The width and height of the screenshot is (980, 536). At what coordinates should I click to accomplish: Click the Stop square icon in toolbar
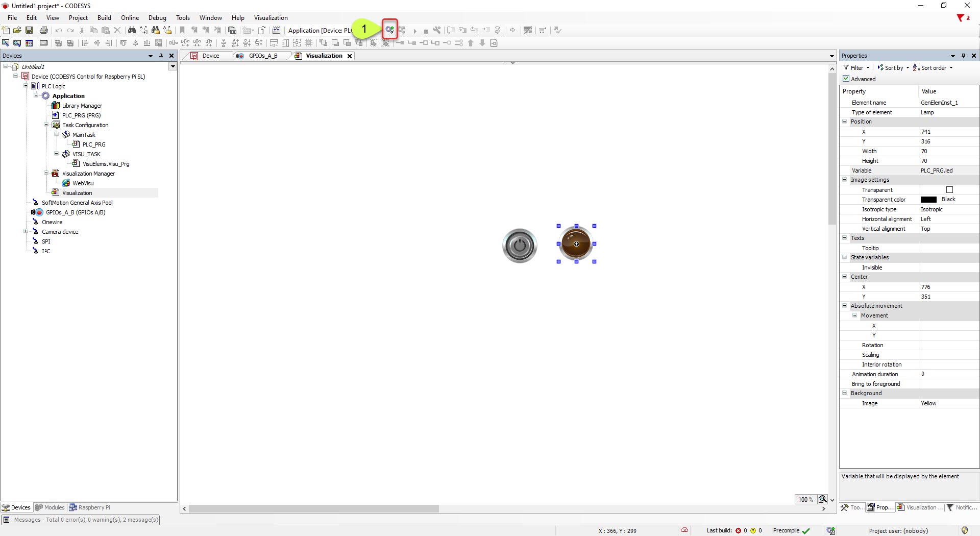click(x=426, y=31)
